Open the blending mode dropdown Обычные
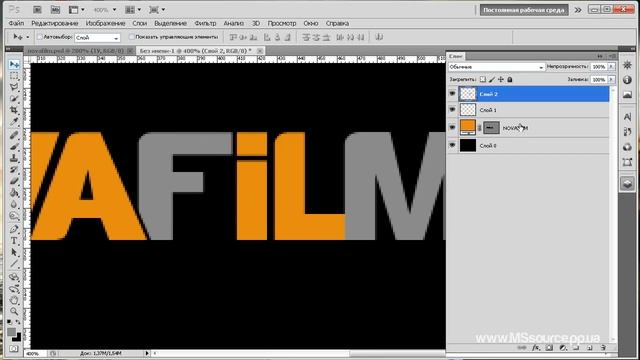 (x=496, y=67)
